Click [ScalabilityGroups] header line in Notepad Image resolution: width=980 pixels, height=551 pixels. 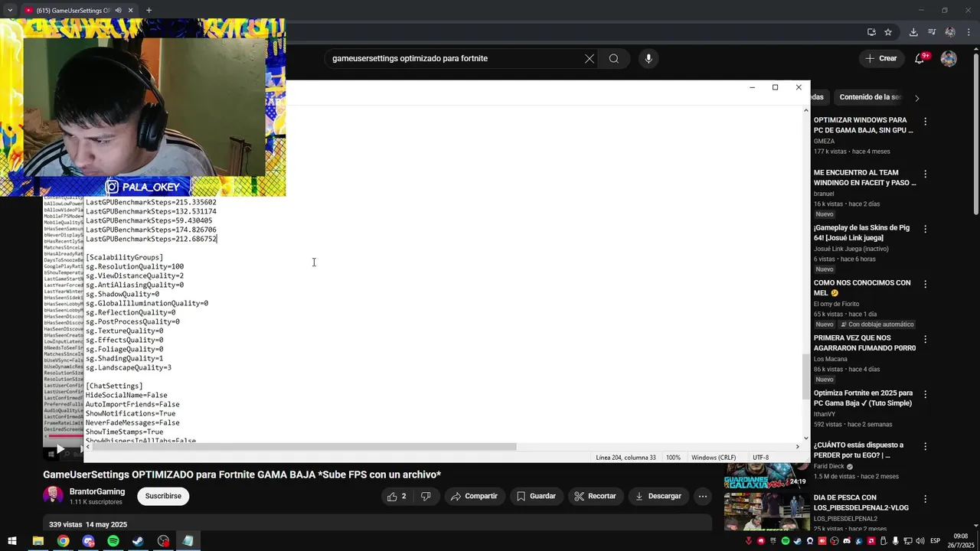click(x=124, y=257)
